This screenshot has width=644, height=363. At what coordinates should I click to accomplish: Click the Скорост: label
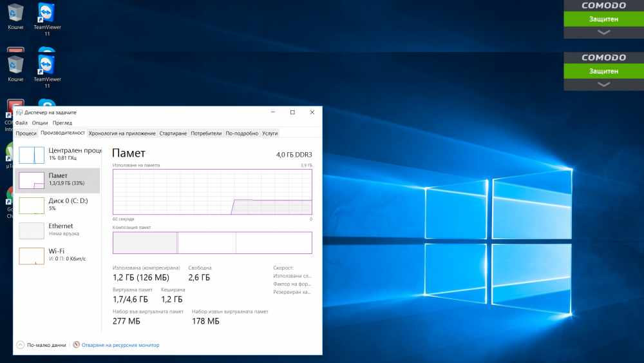click(283, 268)
